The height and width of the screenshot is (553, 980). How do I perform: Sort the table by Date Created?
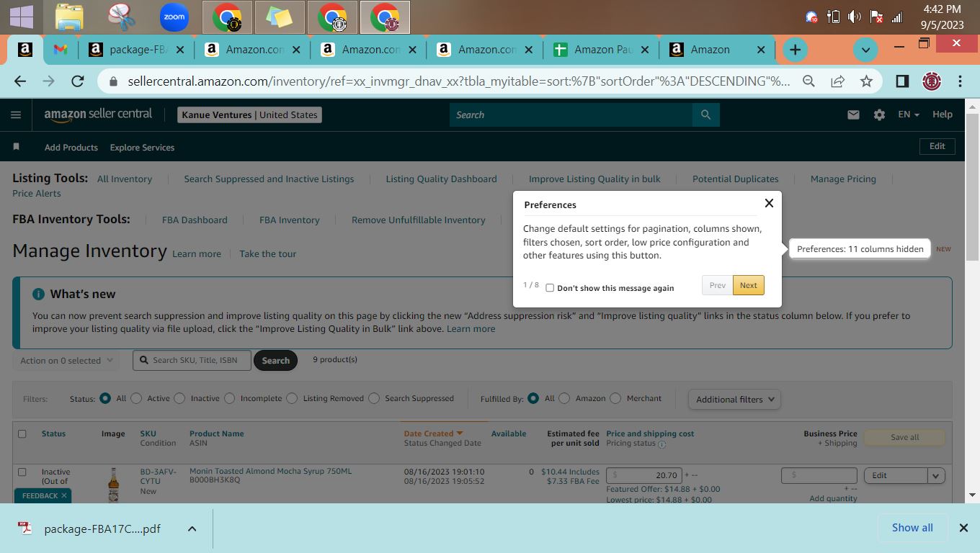[x=433, y=433]
